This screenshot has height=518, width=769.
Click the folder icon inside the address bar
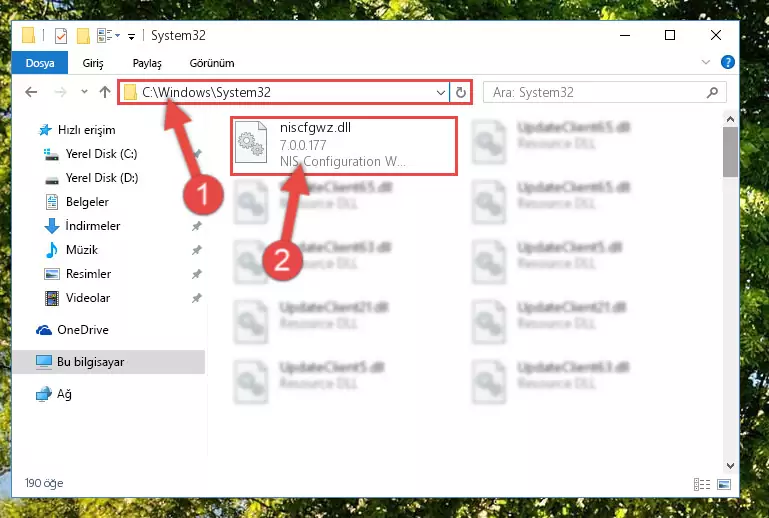tap(130, 92)
